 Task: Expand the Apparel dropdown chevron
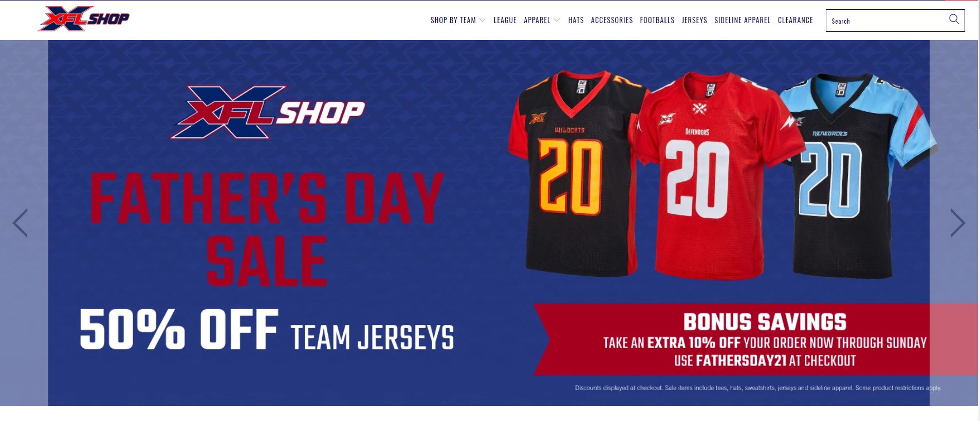[557, 20]
